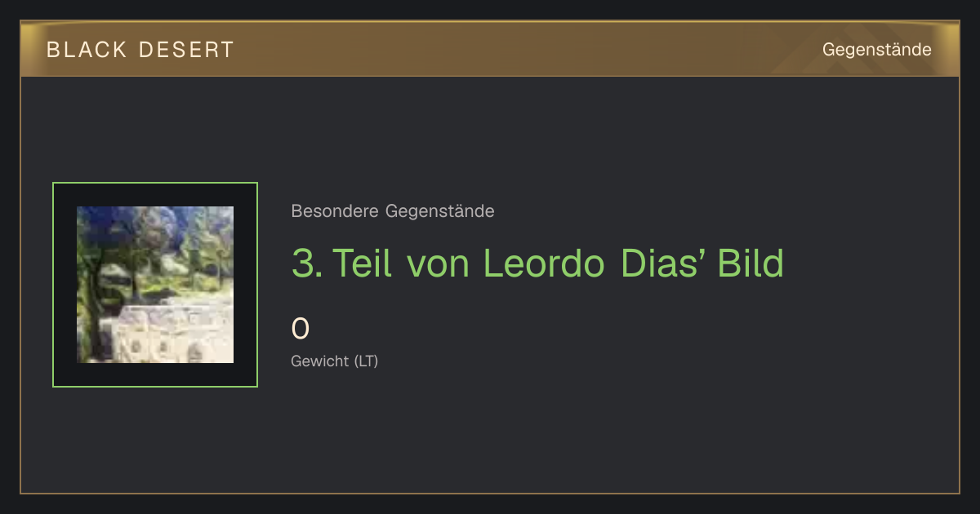The height and width of the screenshot is (514, 980).
Task: Click the Gewicht (LT) label
Action: [x=335, y=361]
